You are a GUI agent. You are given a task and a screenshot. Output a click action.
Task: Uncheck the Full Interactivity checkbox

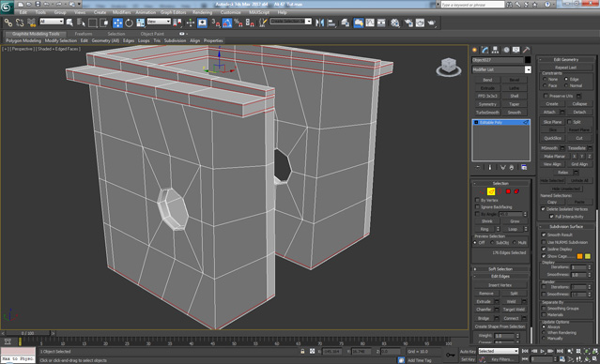click(551, 217)
